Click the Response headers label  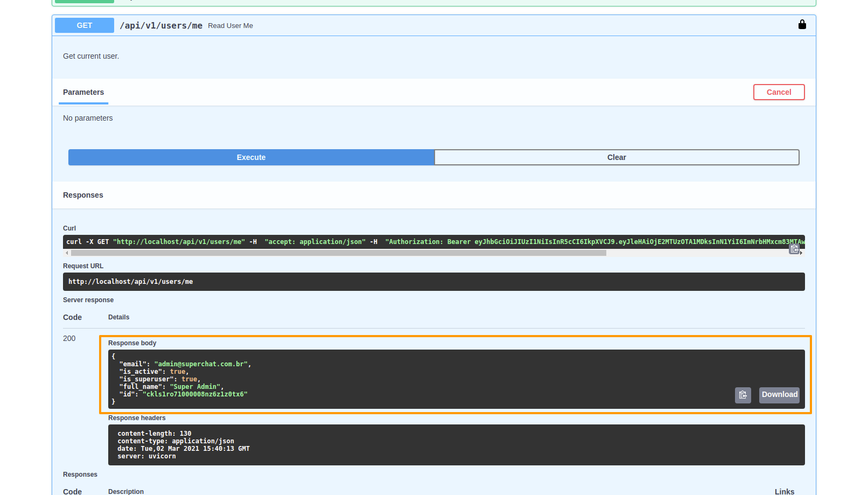pyautogui.click(x=137, y=418)
